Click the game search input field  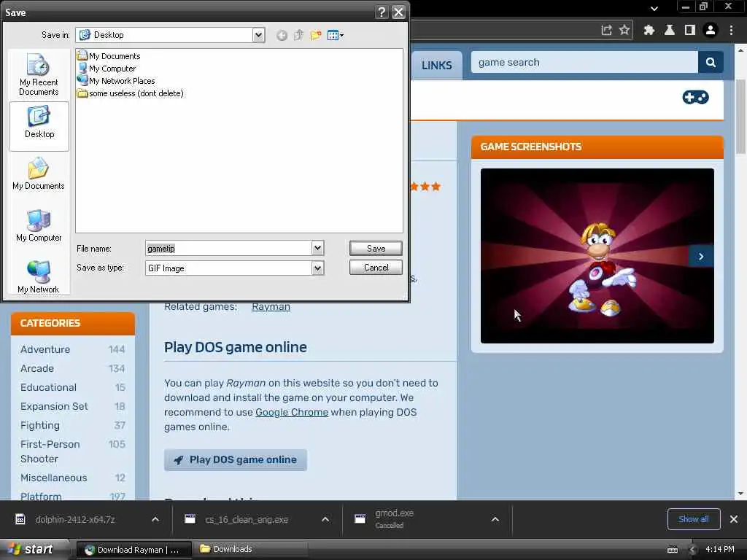pos(584,63)
